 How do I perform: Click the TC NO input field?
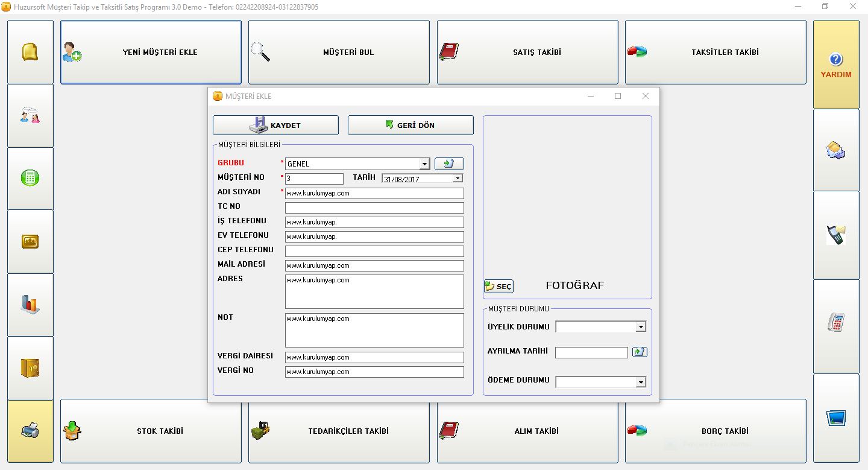pos(374,208)
